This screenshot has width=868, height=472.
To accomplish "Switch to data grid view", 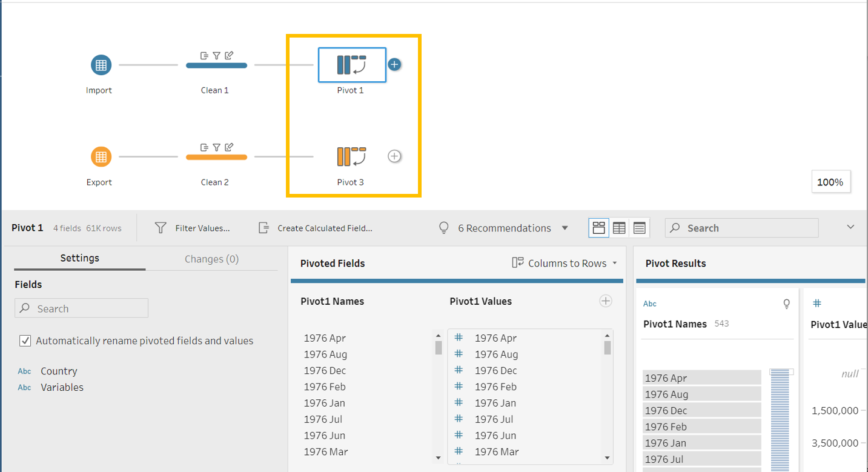I will coord(619,228).
